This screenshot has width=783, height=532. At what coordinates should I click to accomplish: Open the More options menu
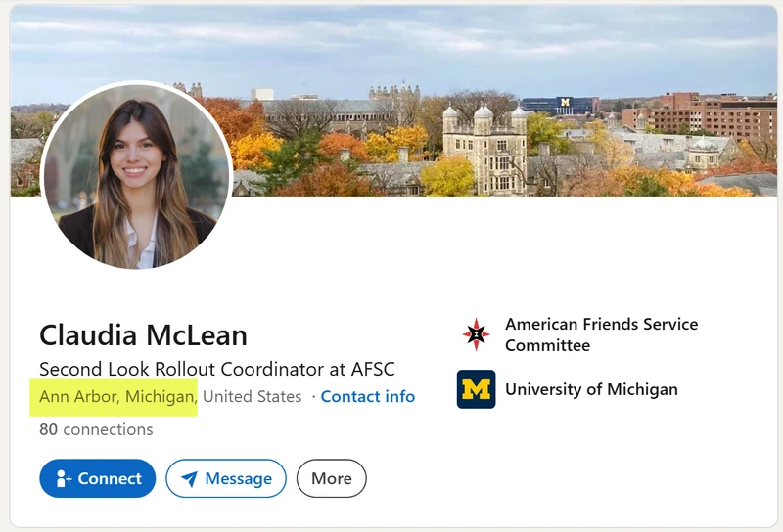[x=332, y=478]
